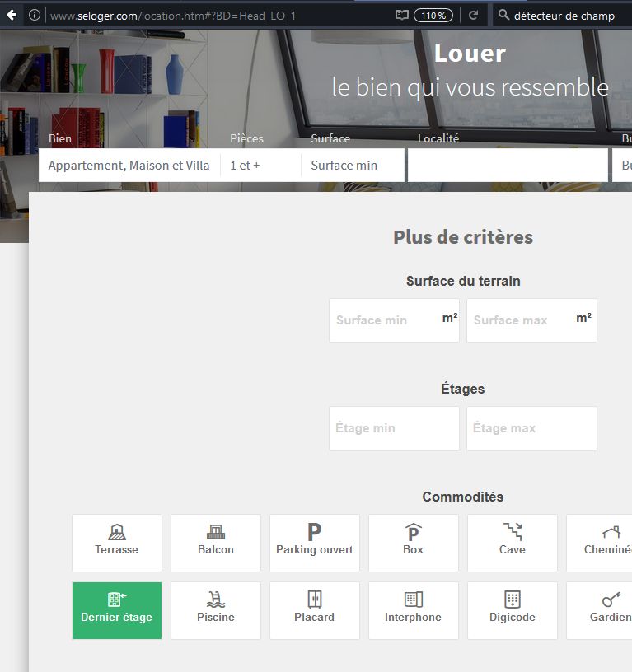Image resolution: width=632 pixels, height=672 pixels.
Task: Click terrain 'Surface max' field
Action: (531, 320)
